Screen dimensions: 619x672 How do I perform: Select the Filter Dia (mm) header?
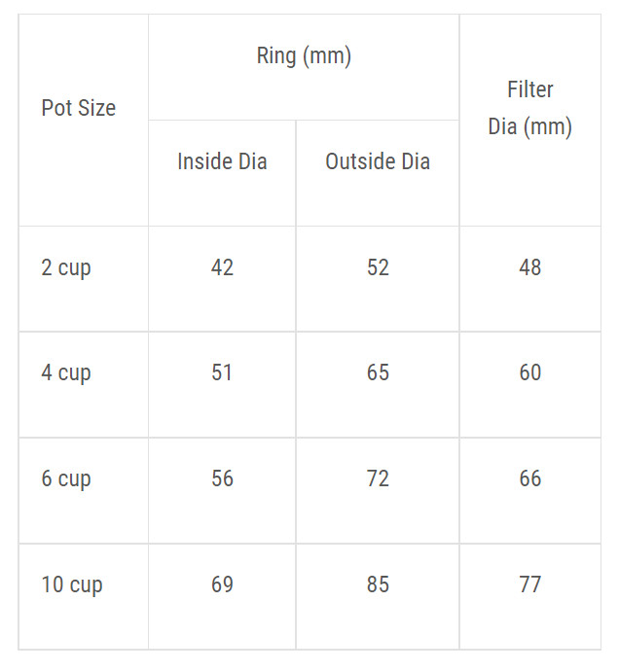(x=530, y=108)
